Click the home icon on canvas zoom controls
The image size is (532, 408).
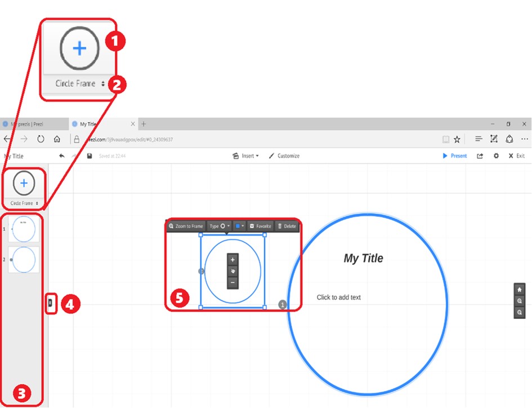pos(519,290)
